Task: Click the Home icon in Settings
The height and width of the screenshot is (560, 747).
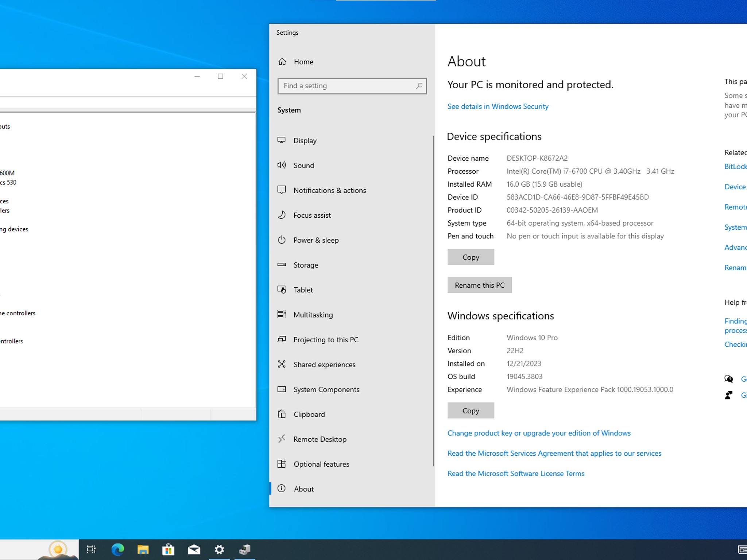Action: pos(282,62)
